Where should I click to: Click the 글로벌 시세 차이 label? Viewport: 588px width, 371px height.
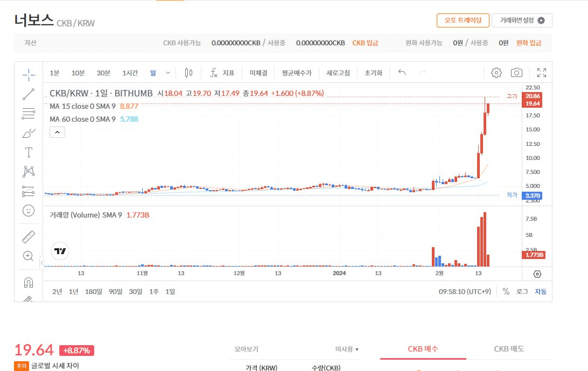coord(55,366)
